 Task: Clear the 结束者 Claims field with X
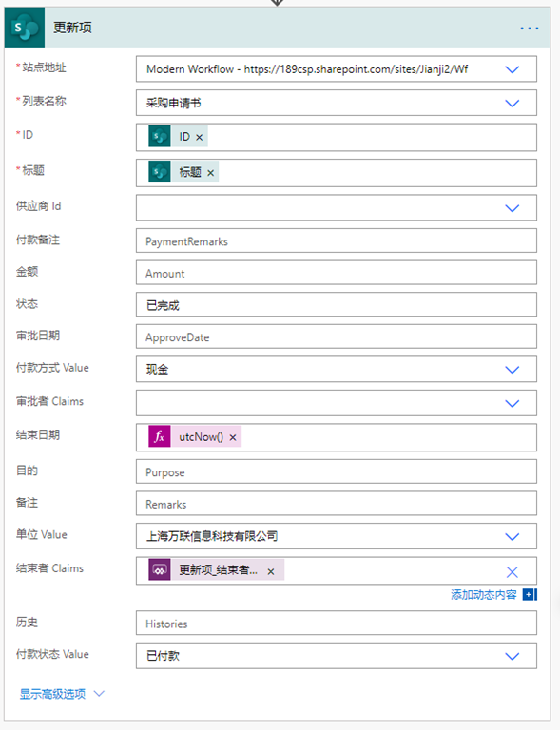pos(512,571)
